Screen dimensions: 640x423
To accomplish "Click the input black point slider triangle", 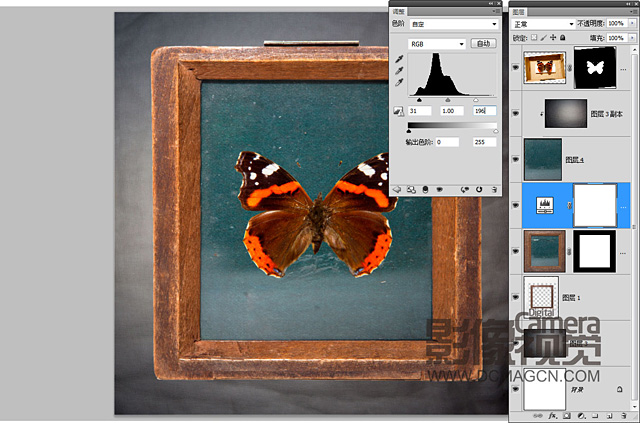I will [419, 100].
